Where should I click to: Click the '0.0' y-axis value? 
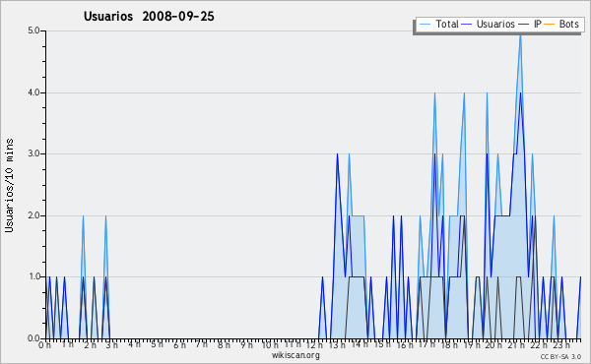[x=33, y=338]
